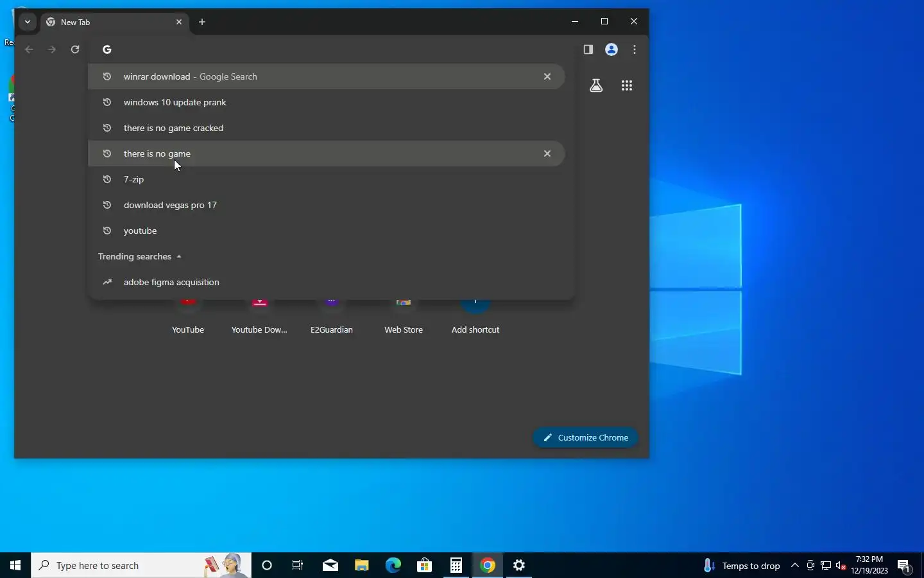Click Add shortcut tile

click(x=475, y=319)
